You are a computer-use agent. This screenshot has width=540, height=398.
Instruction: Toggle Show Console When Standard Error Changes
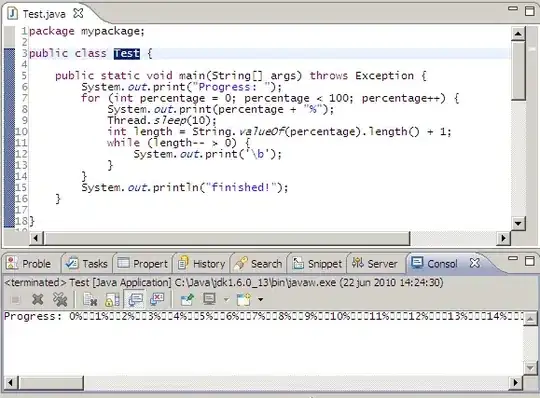pyautogui.click(x=157, y=299)
